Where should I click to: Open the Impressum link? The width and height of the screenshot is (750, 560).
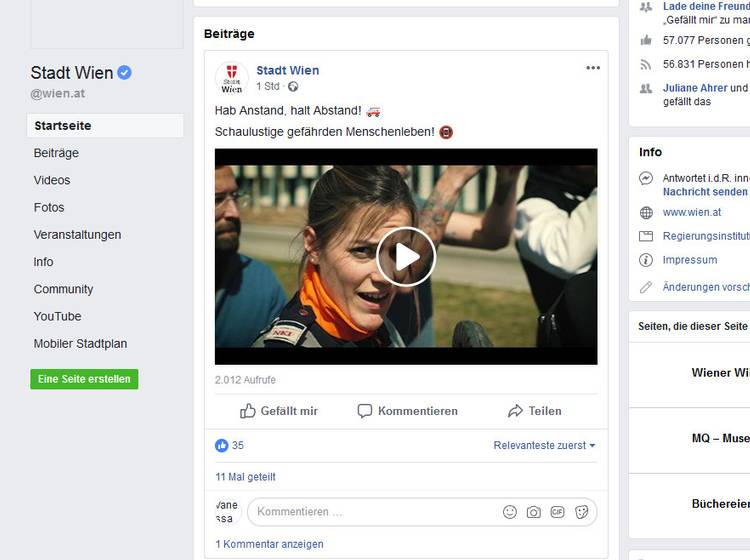coord(690,260)
